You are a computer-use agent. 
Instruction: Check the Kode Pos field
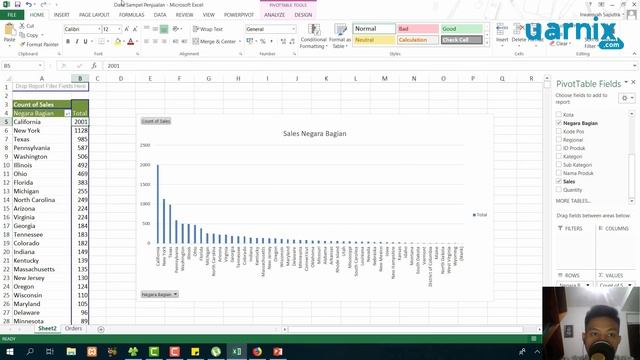pos(559,131)
